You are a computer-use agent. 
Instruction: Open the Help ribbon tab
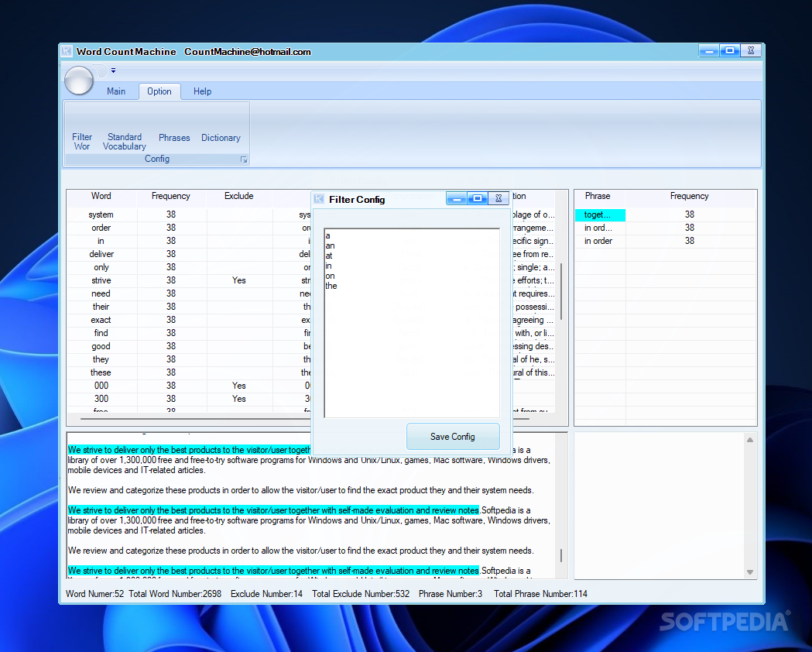click(202, 91)
